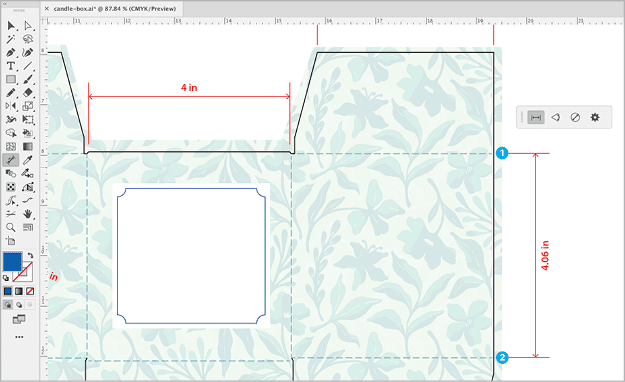
Task: Select the Slice/Knife tool
Action: click(11, 214)
